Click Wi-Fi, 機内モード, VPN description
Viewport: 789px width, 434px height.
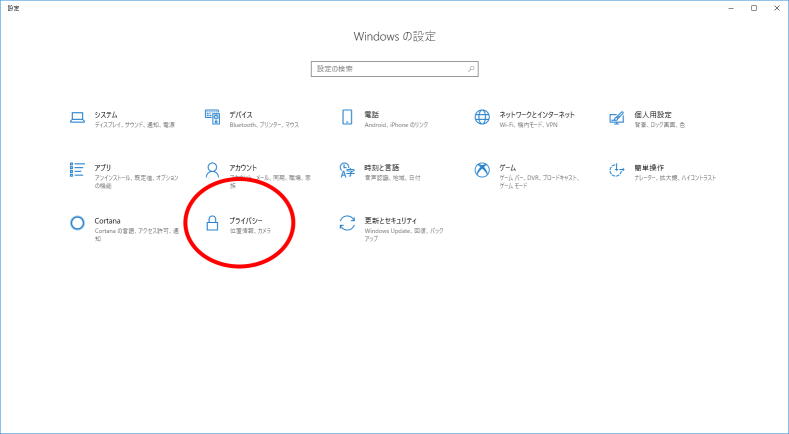(x=528, y=125)
